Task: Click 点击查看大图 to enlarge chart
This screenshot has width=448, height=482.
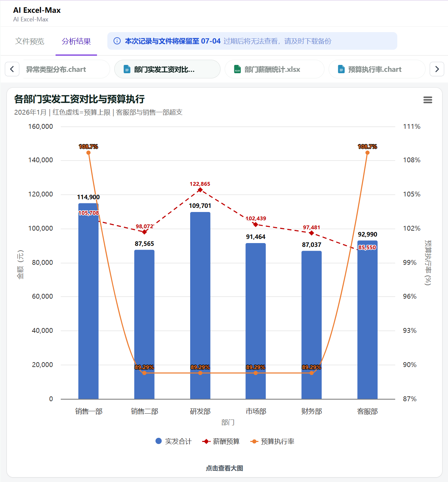Action: click(x=224, y=468)
